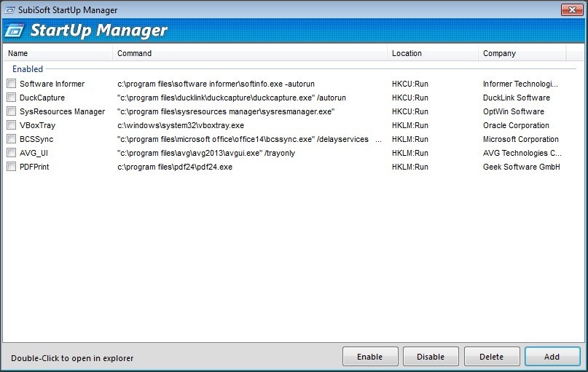Collapse the Enabled group header
Viewport: 588px width, 372px height.
point(28,69)
